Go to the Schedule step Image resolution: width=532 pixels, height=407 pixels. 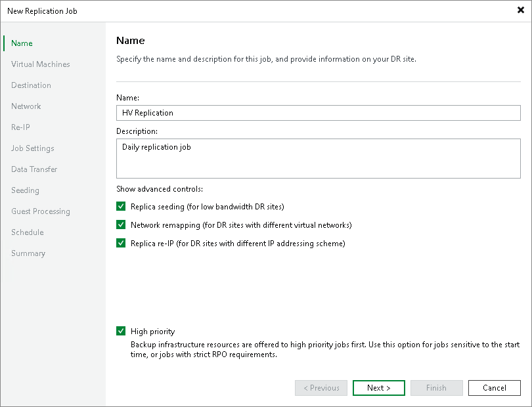(x=28, y=232)
